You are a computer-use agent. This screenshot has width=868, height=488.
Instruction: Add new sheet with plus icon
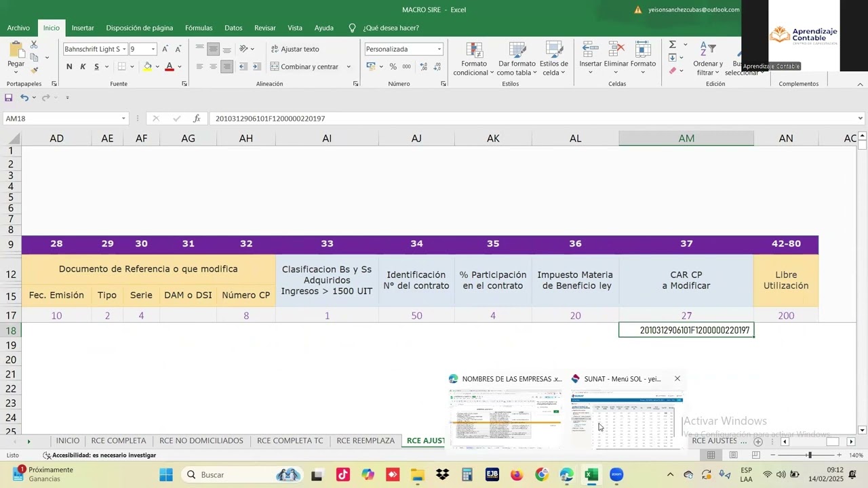(x=758, y=441)
